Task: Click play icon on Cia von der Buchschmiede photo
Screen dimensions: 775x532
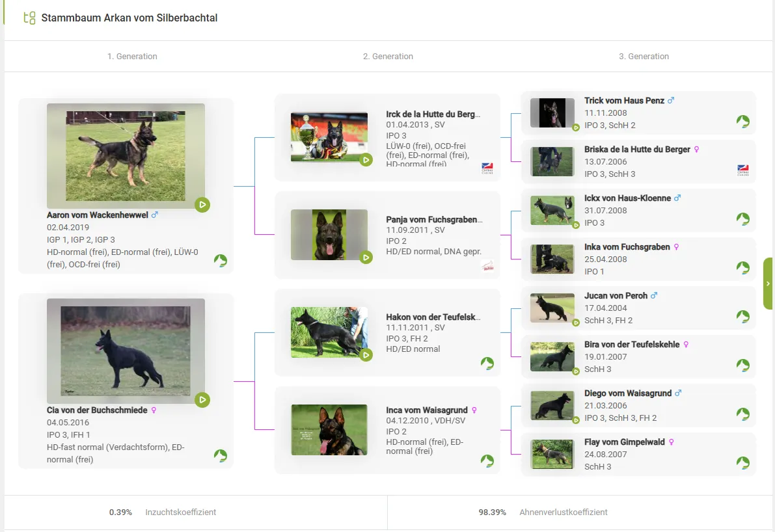Action: (x=202, y=399)
